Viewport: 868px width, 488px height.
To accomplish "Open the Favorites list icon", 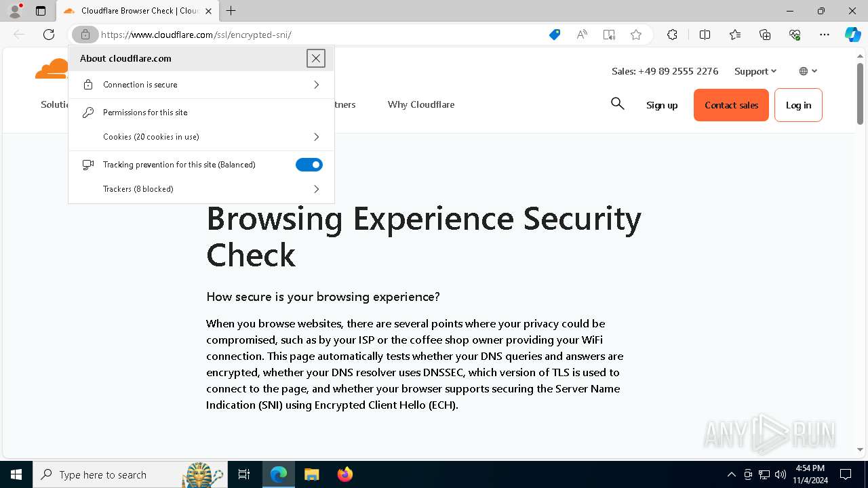I will 735,35.
